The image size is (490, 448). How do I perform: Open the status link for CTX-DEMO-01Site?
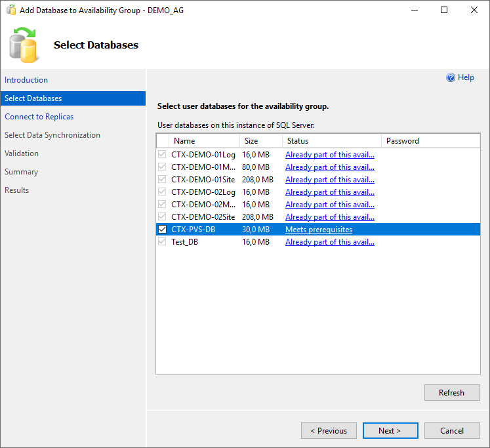click(330, 180)
